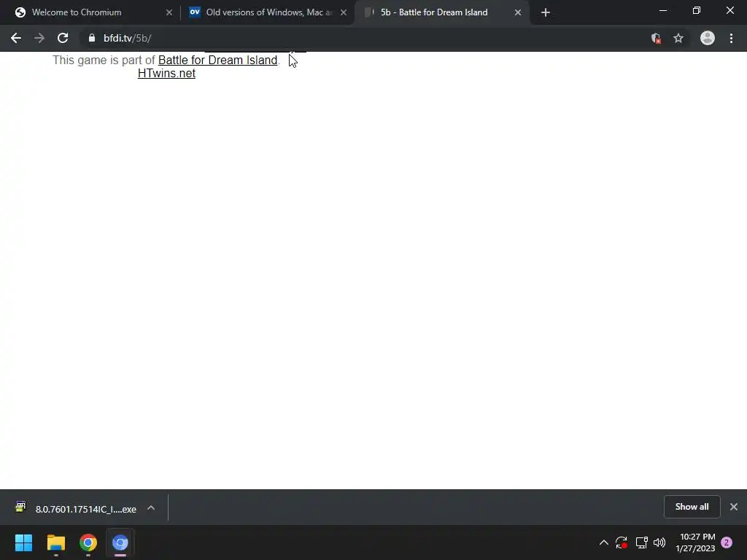The height and width of the screenshot is (560, 747).
Task: Open the notification badge showing 2
Action: pyautogui.click(x=727, y=542)
